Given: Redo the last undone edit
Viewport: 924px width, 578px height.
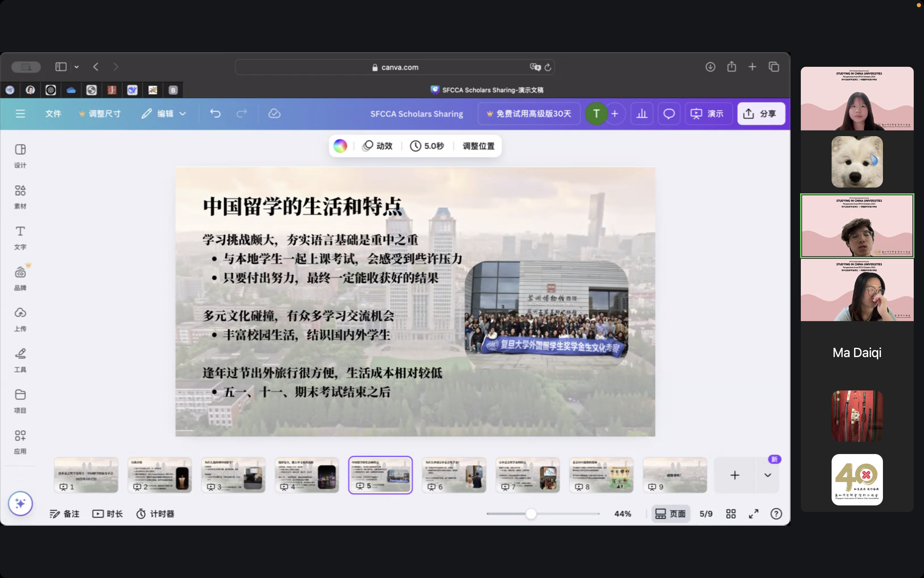Looking at the screenshot, I should 242,114.
